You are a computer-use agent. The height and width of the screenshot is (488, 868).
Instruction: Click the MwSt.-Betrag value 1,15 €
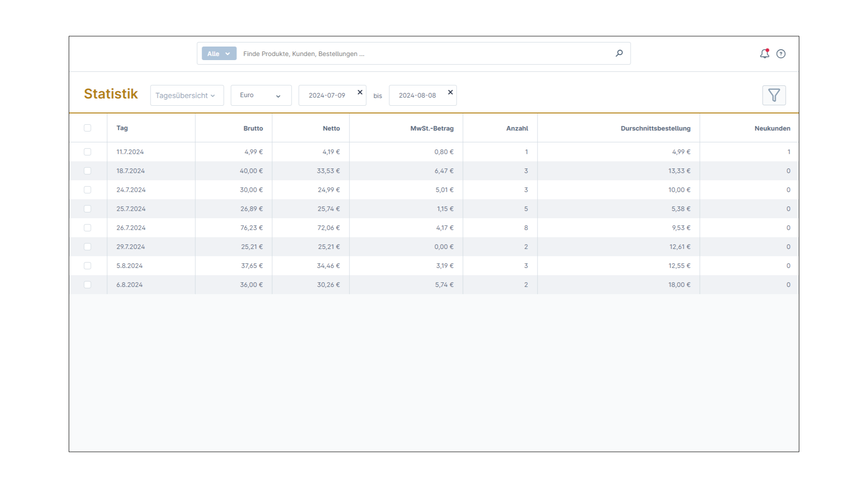pyautogui.click(x=445, y=209)
